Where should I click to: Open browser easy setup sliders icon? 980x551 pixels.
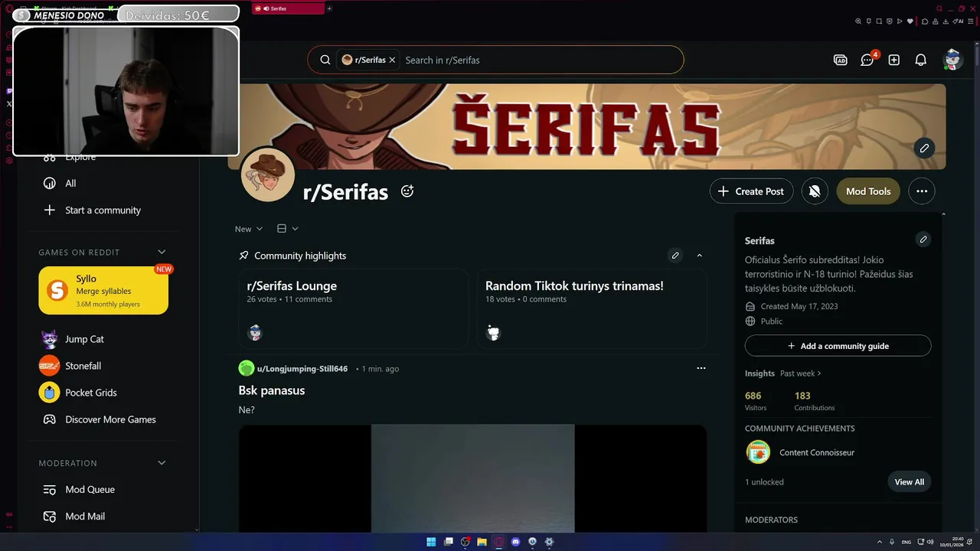[970, 21]
